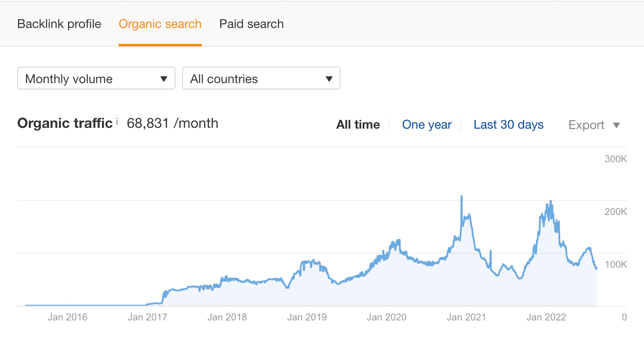Click the 100K axis label

click(x=616, y=264)
